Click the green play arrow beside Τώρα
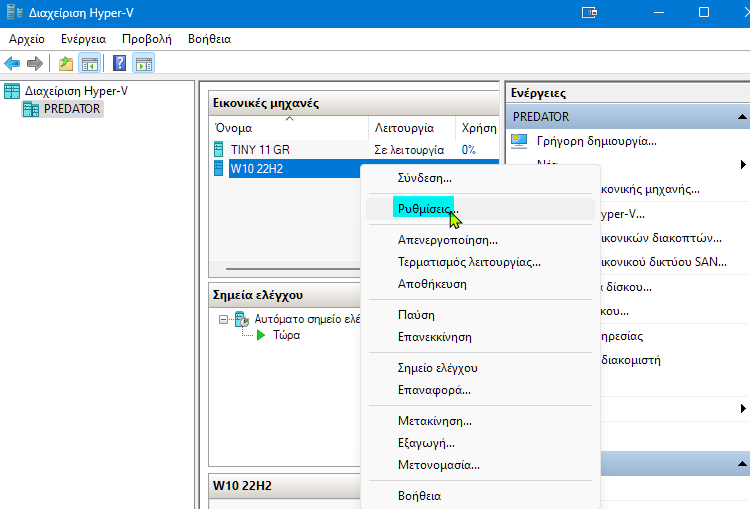This screenshot has width=750, height=509. pyautogui.click(x=261, y=335)
